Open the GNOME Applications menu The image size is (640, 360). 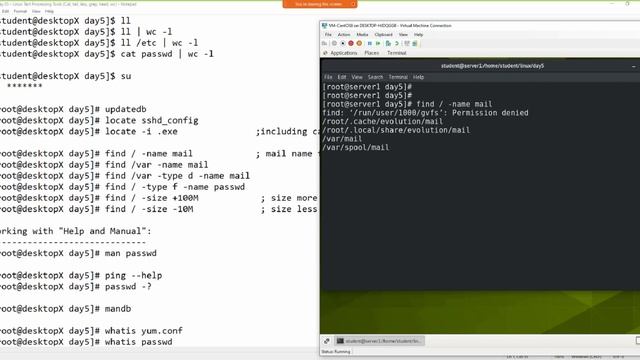pos(344,53)
